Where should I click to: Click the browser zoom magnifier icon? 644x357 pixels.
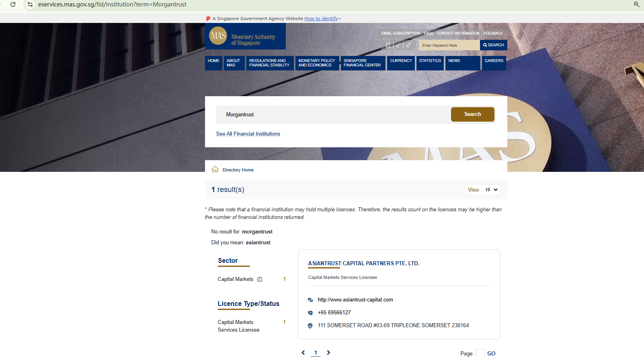(636, 4)
